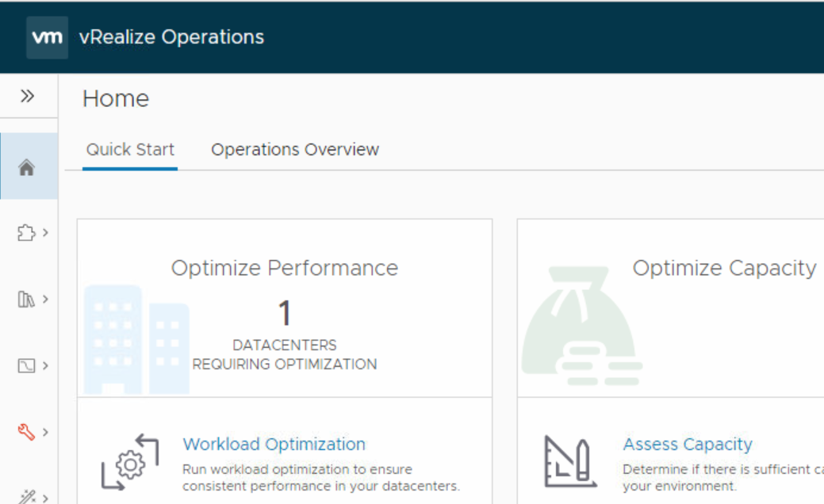
Task: Click the datacenters requiring optimization count
Action: pyautogui.click(x=283, y=314)
